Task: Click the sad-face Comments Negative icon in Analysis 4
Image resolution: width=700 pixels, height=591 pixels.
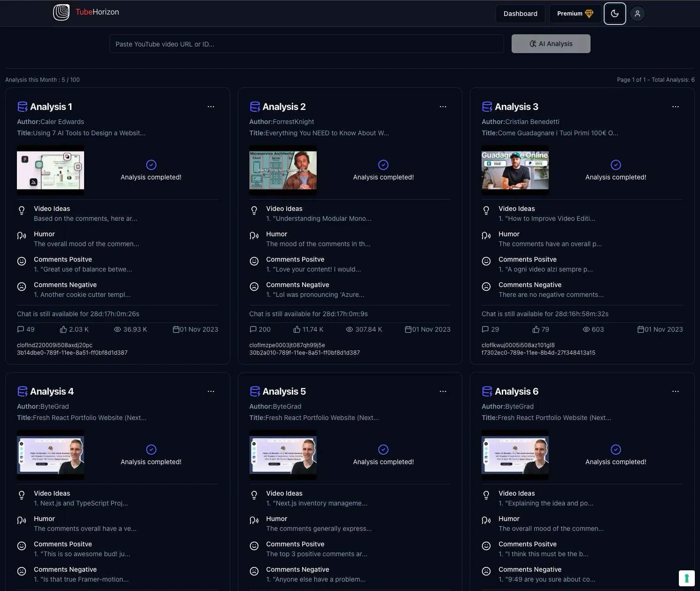Action: 22,571
